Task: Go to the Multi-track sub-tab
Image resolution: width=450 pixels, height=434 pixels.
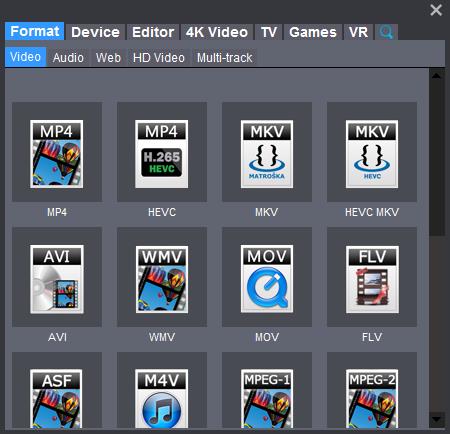Action: click(x=224, y=58)
